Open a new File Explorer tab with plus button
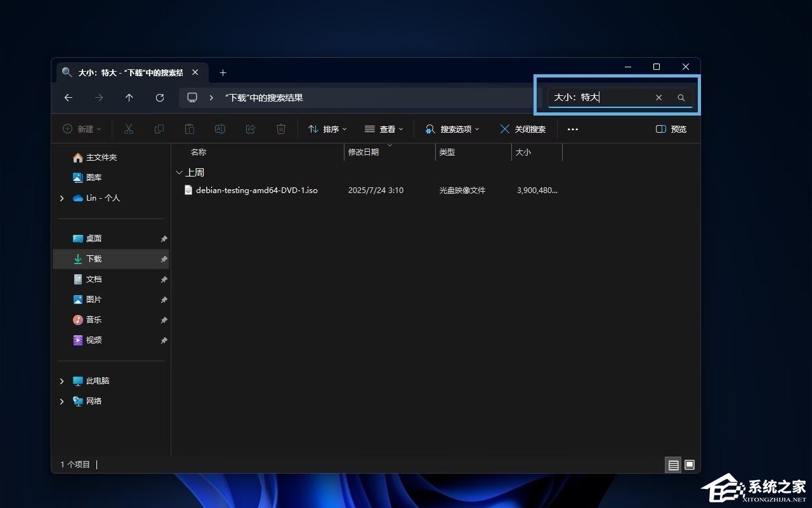Screen dimensions: 812x508 [223, 73]
